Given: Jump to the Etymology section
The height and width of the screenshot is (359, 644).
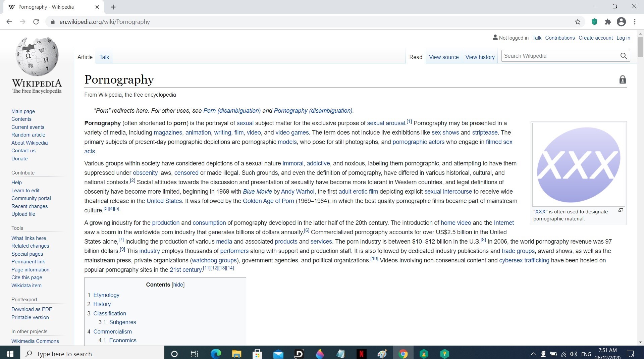Looking at the screenshot, I should pyautogui.click(x=106, y=295).
